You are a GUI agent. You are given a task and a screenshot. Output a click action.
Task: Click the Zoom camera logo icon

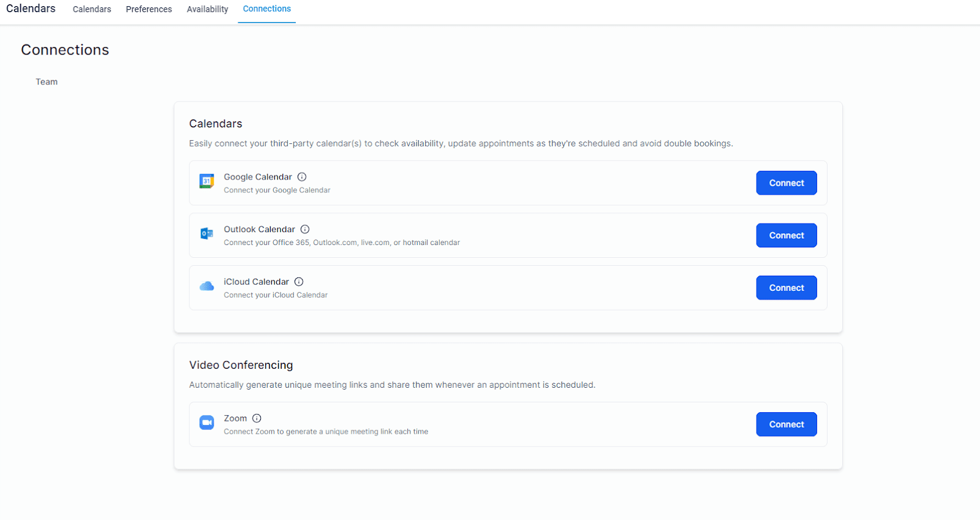(x=206, y=423)
